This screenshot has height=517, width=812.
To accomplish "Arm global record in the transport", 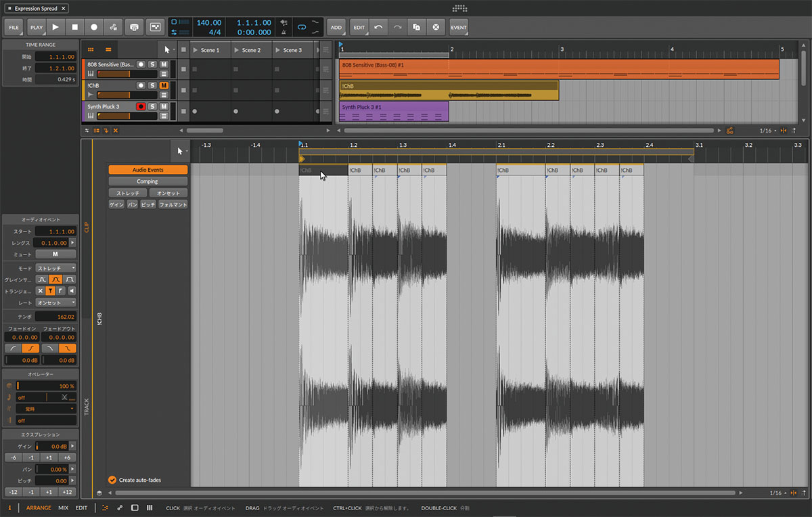I will tap(94, 27).
